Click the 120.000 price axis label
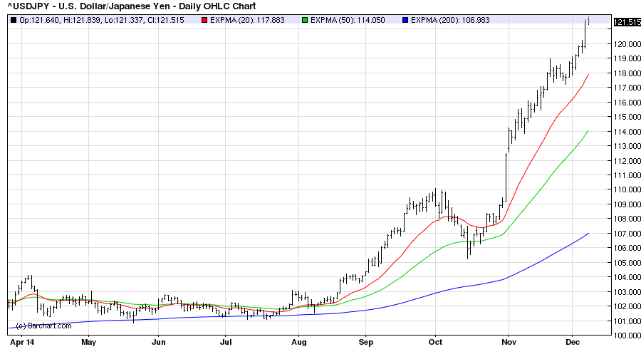 tap(626, 44)
